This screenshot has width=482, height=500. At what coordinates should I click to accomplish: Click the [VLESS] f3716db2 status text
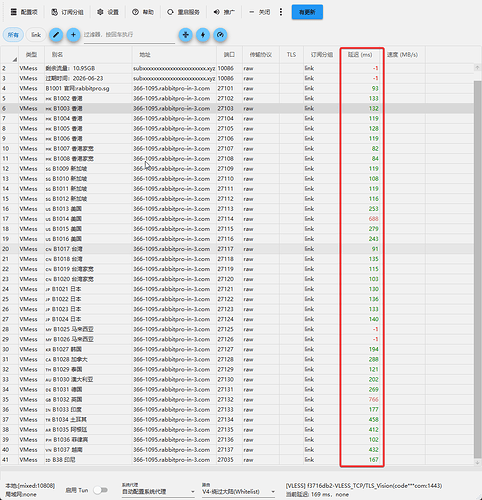[x=364, y=486]
